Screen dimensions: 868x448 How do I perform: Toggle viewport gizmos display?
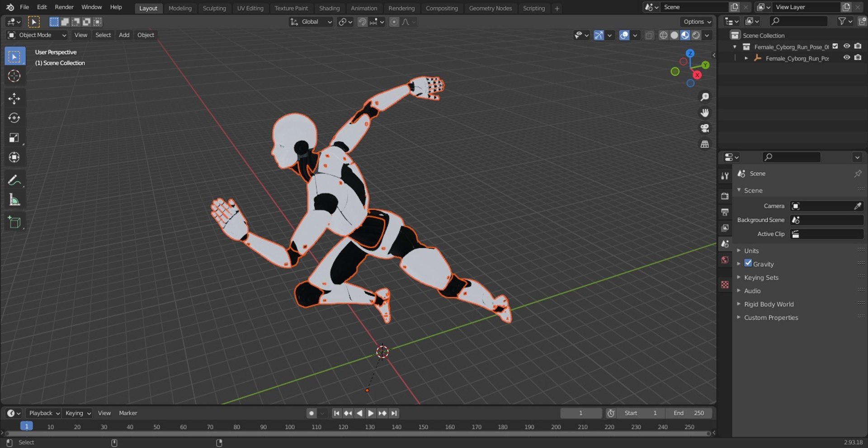coord(599,35)
